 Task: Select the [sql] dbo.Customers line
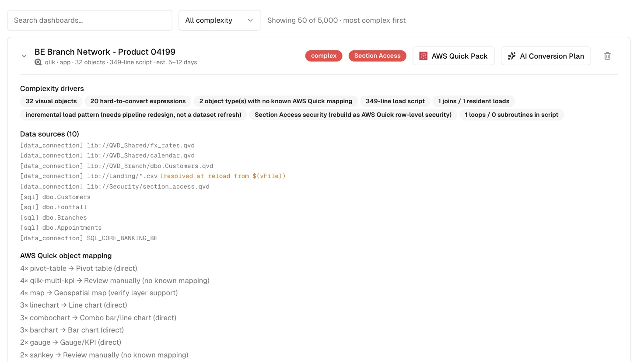point(55,197)
